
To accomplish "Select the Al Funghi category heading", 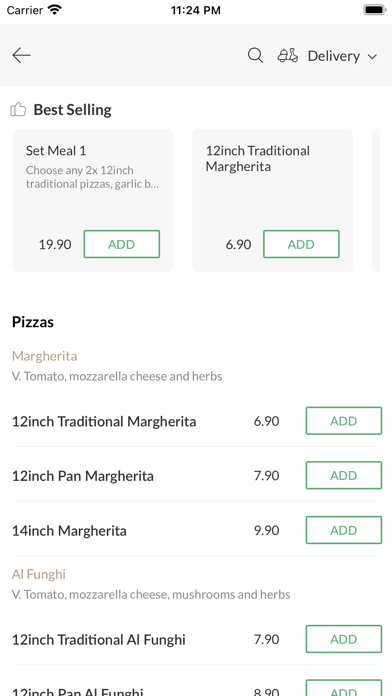I will click(39, 574).
